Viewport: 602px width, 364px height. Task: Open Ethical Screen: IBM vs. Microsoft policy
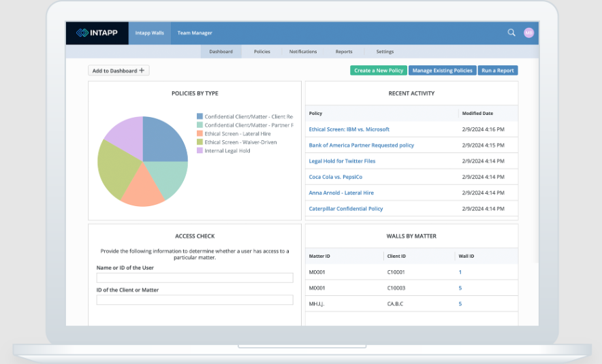click(349, 129)
